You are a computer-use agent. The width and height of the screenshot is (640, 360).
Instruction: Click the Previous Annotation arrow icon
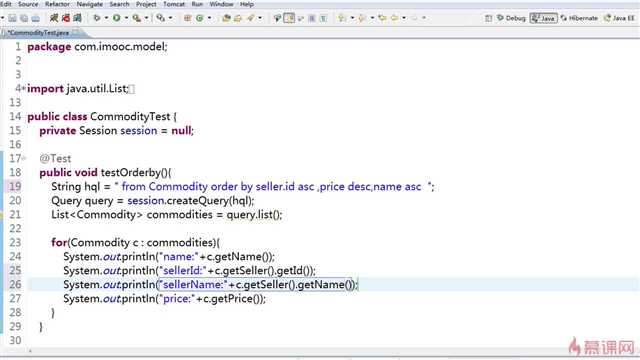tap(362, 18)
